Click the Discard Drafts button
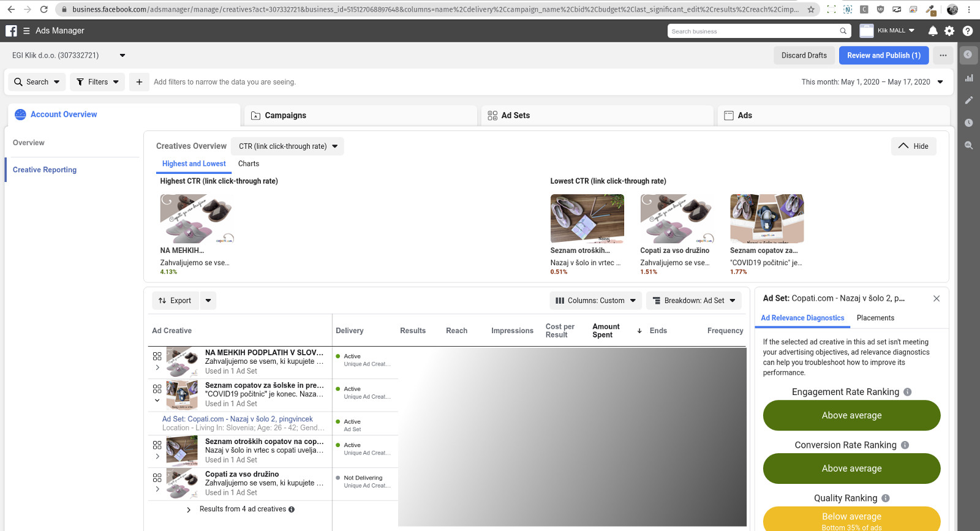Viewport: 980px width, 531px height. pyautogui.click(x=804, y=55)
